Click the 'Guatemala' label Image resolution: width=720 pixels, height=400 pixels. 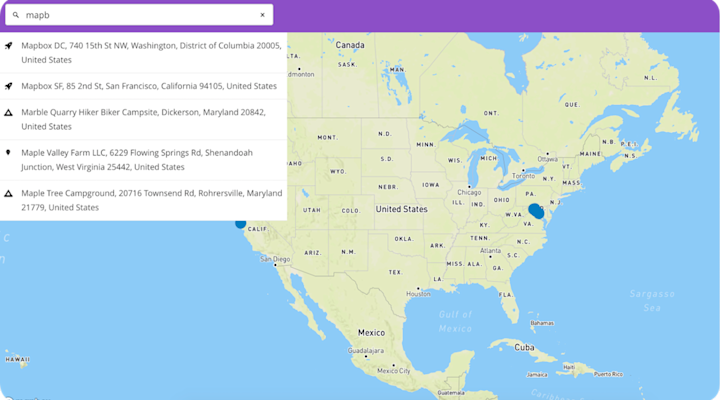click(x=451, y=393)
